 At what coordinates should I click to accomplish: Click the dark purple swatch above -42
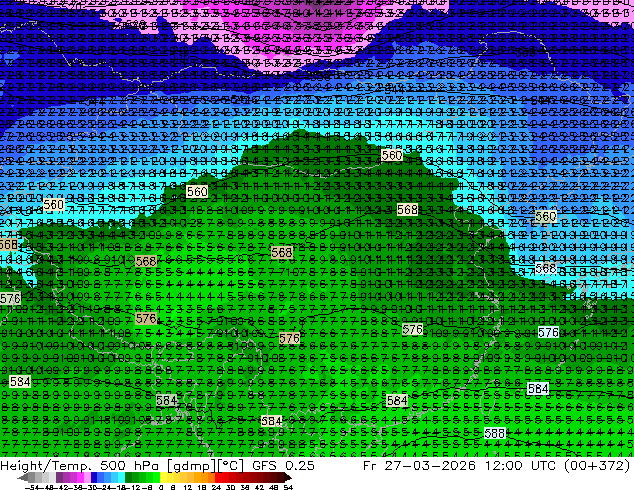coord(59,478)
